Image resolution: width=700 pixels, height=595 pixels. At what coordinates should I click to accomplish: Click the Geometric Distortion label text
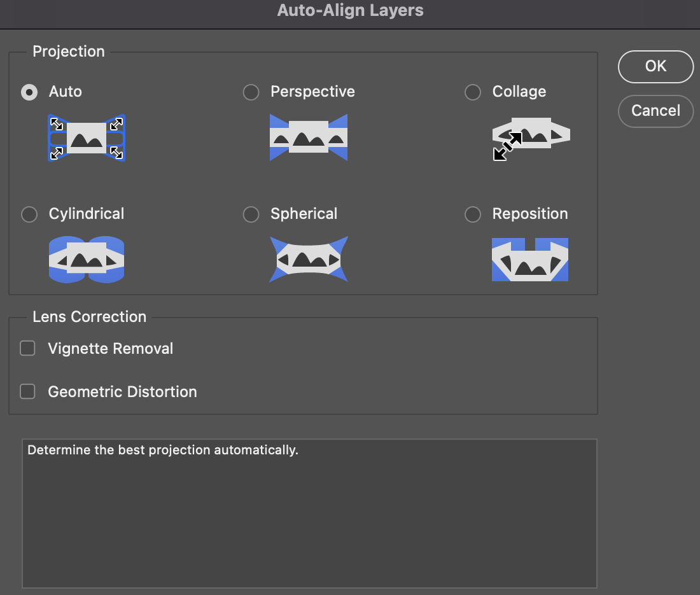(x=122, y=392)
